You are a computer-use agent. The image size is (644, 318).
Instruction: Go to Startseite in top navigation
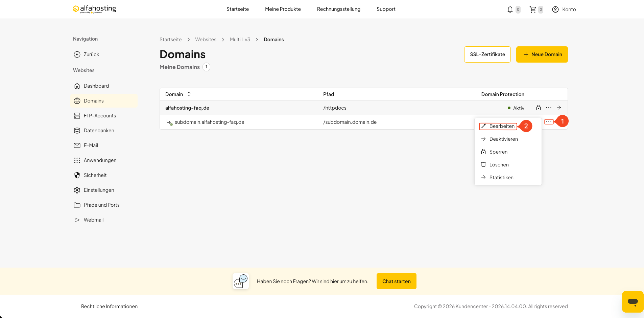coord(238,9)
